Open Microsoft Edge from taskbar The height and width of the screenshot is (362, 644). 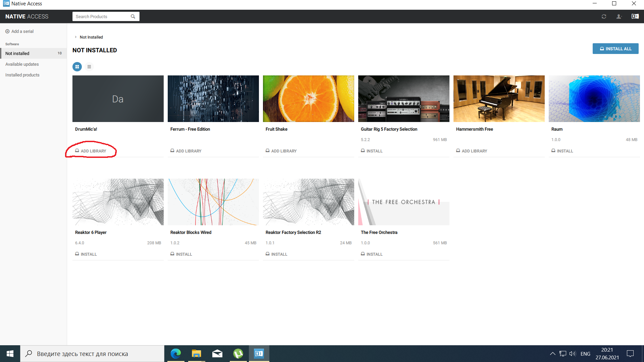pyautogui.click(x=176, y=354)
